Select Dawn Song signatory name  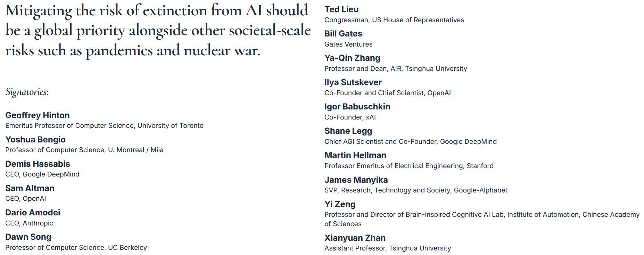click(x=28, y=237)
